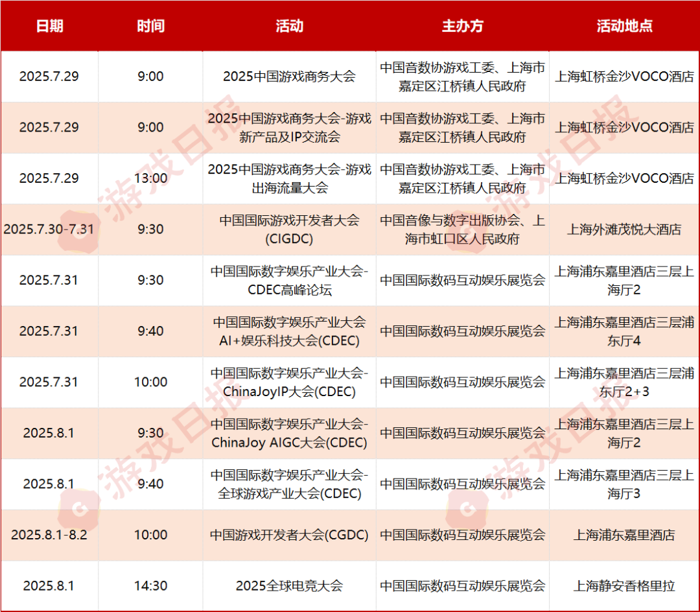The image size is (700, 612).
Task: Click the 上海外滩茂悦大酒店 location cell
Action: 624,230
